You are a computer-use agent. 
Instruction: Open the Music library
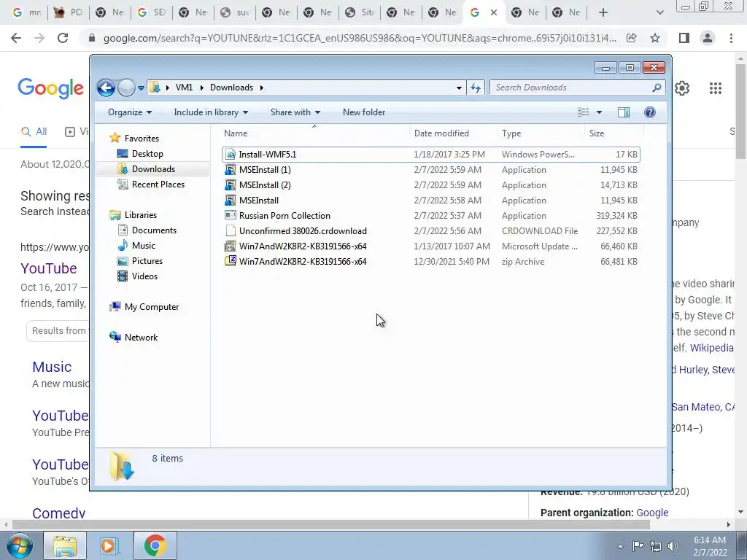(144, 245)
